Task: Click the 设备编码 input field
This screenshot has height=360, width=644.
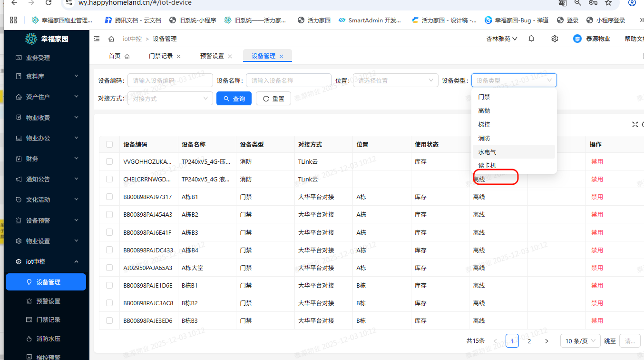Action: (170, 80)
